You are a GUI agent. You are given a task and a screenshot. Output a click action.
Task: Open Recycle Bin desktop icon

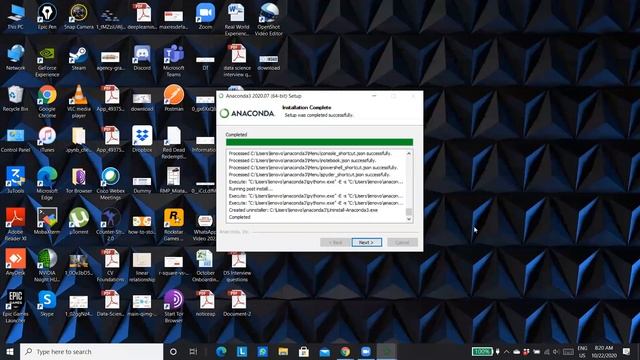coord(16,99)
